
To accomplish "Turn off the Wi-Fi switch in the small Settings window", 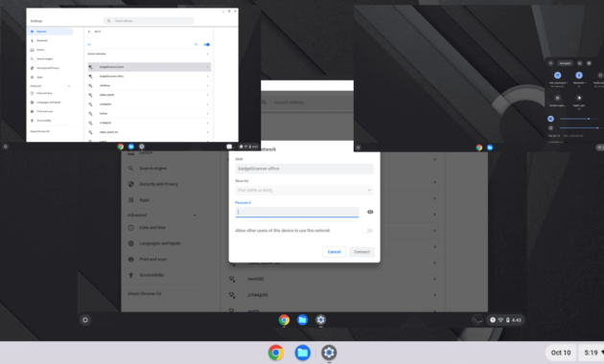I will [x=207, y=45].
